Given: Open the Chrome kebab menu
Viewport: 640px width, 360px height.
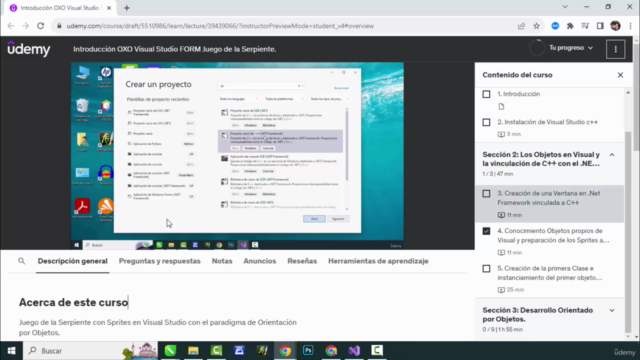Looking at the screenshot, I should (630, 26).
